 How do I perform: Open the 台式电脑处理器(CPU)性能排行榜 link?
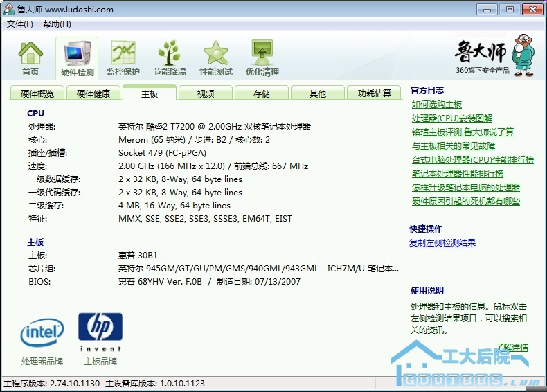click(x=473, y=160)
